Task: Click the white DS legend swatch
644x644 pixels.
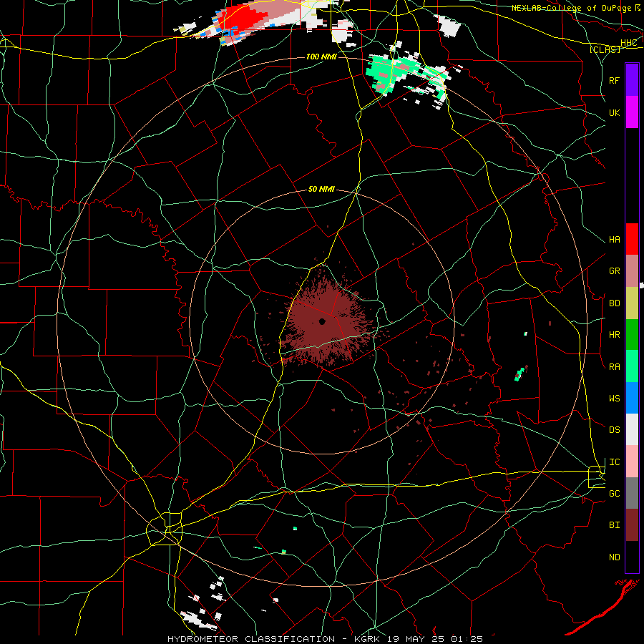Action: pos(632,429)
